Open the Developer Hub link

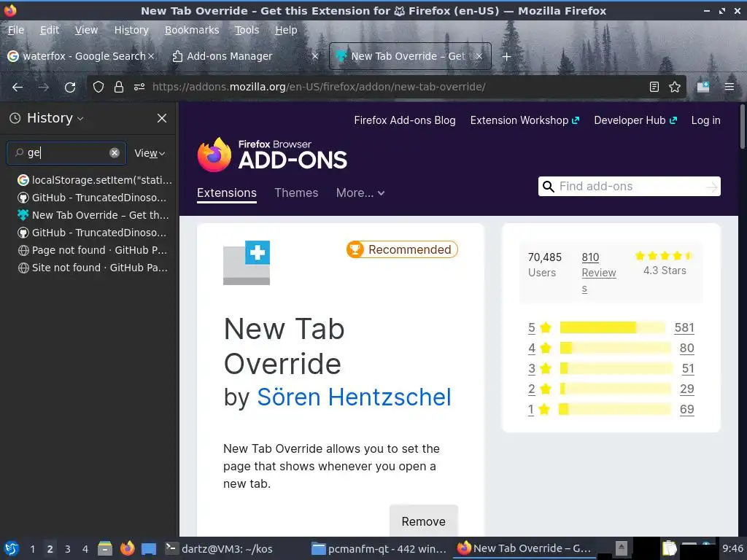[x=635, y=120]
